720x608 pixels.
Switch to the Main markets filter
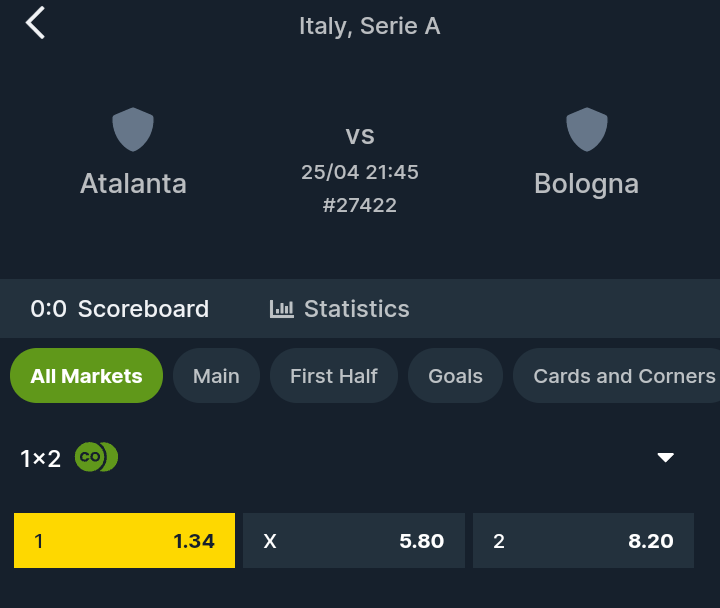point(216,376)
